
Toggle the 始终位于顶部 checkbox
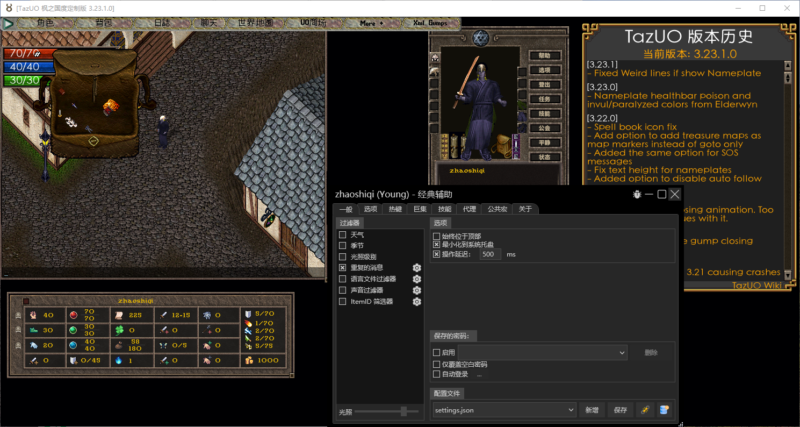(x=436, y=234)
